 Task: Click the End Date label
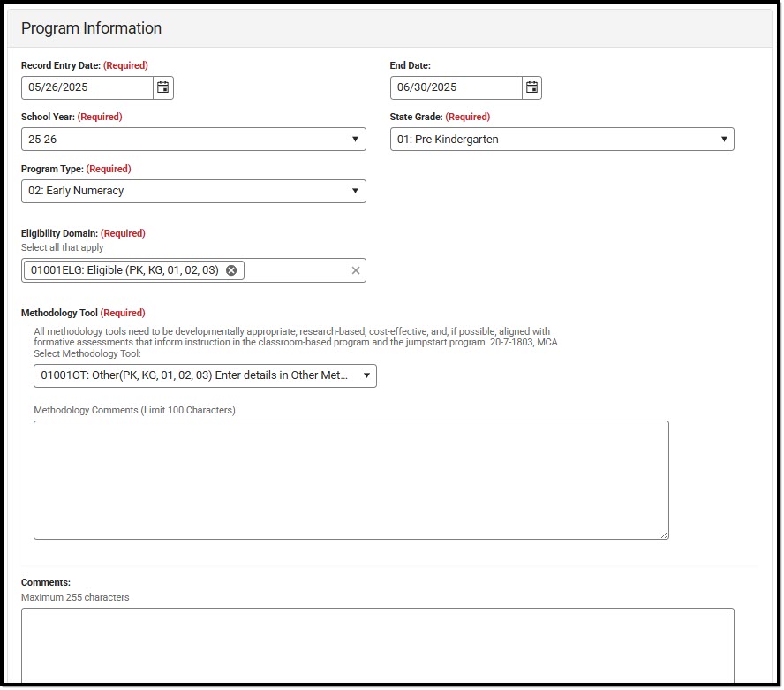tap(410, 65)
